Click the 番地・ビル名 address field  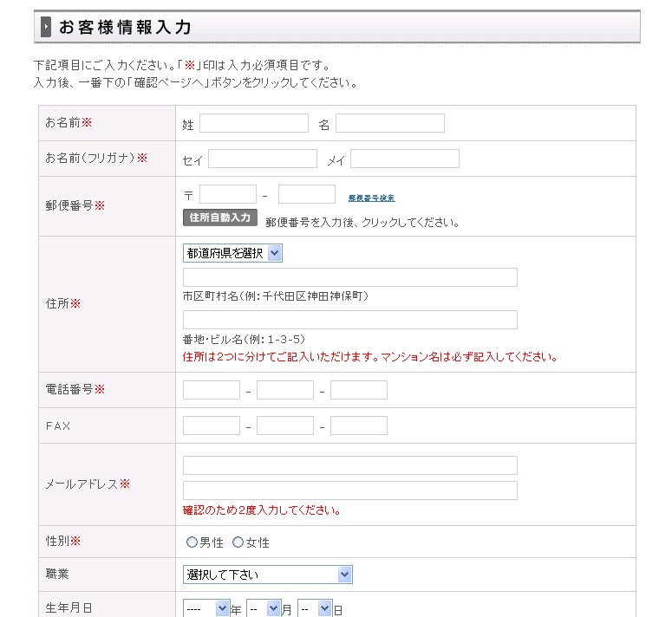click(349, 320)
